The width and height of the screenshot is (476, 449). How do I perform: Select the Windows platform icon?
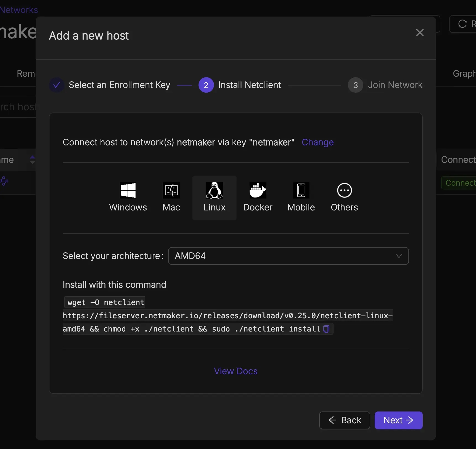pos(128,190)
